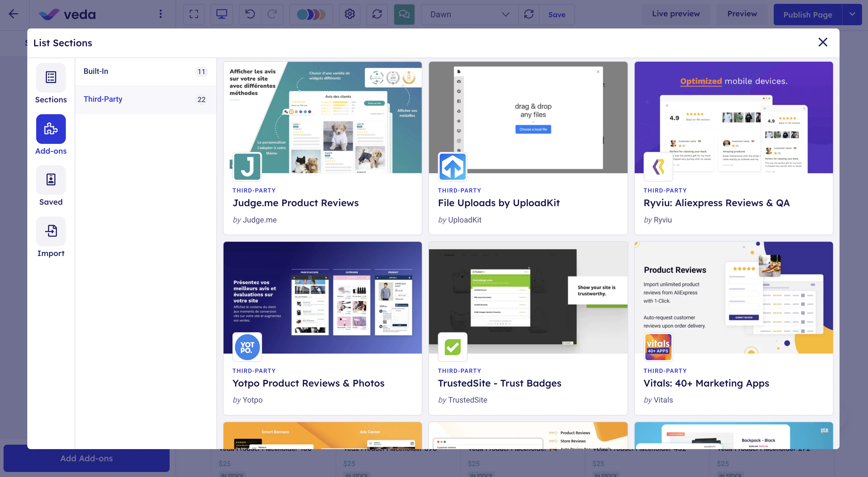
Task: Click the desktop device view icon
Action: coord(221,14)
